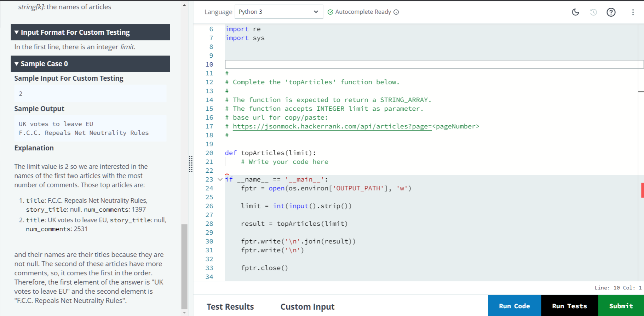This screenshot has width=644, height=316.
Task: Switch to the Test Results tab
Action: click(x=230, y=306)
